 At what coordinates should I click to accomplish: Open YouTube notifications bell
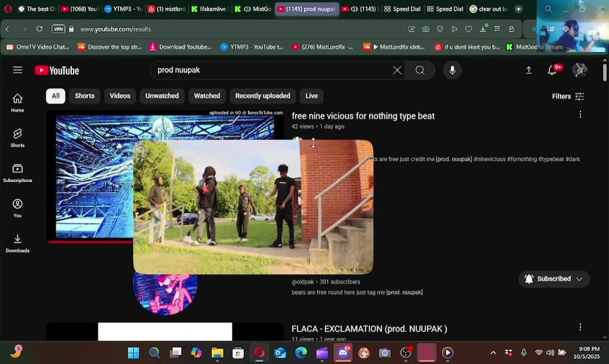552,70
